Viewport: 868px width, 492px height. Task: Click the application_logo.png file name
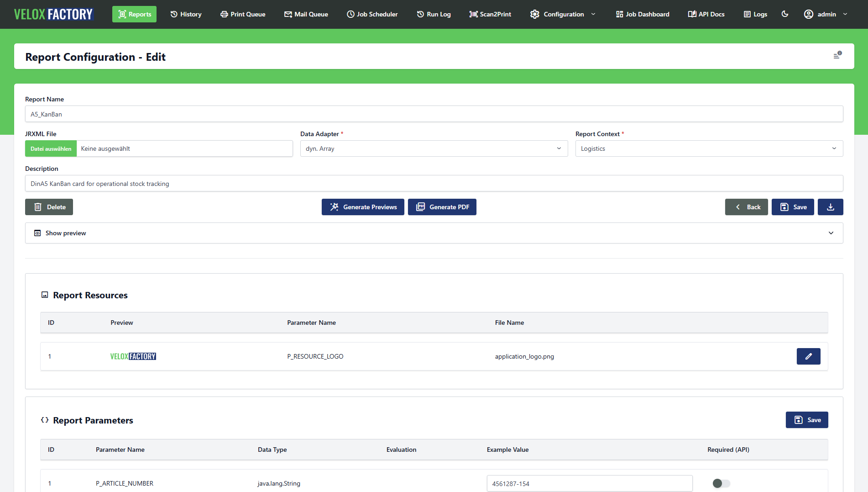click(x=524, y=356)
